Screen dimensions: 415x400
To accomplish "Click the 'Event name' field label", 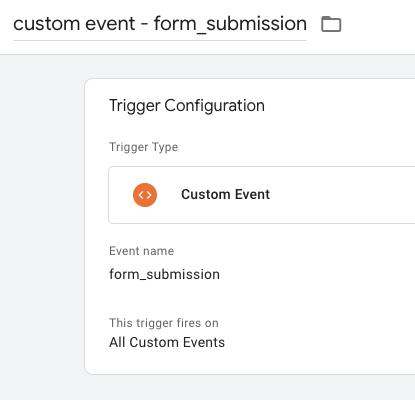I will 142,251.
